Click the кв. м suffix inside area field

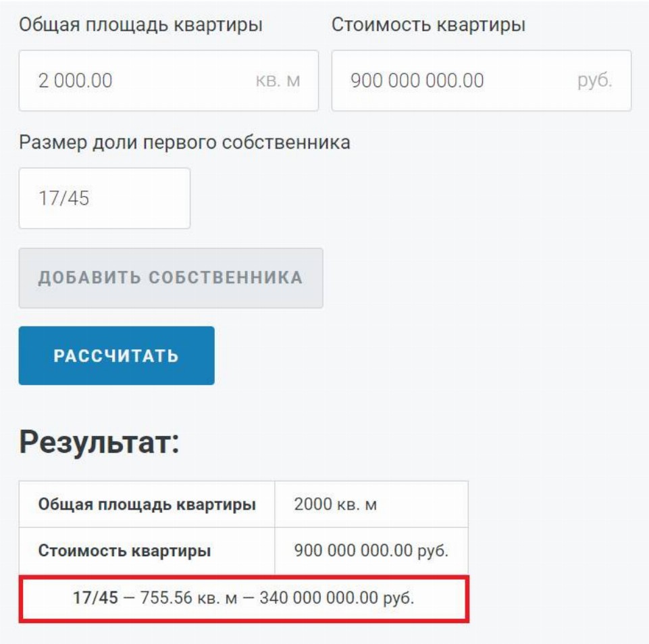click(277, 81)
